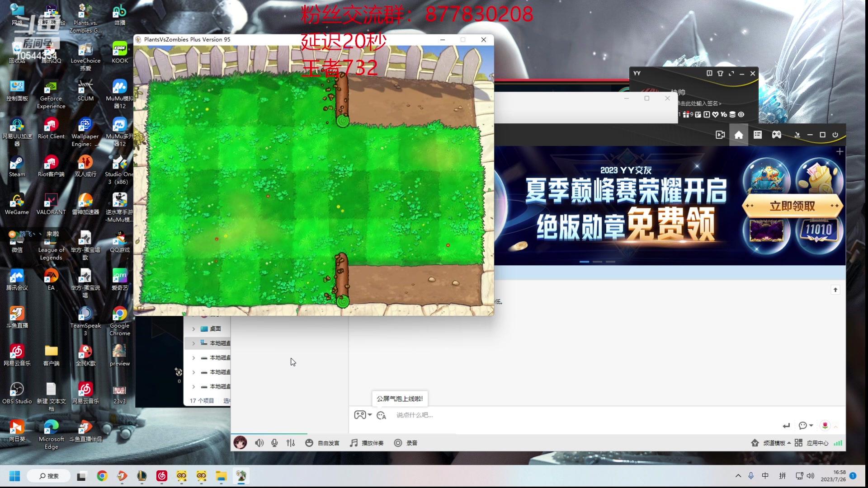Click the input method 中 tray indicator
This screenshot has width=868, height=488.
coord(765,476)
